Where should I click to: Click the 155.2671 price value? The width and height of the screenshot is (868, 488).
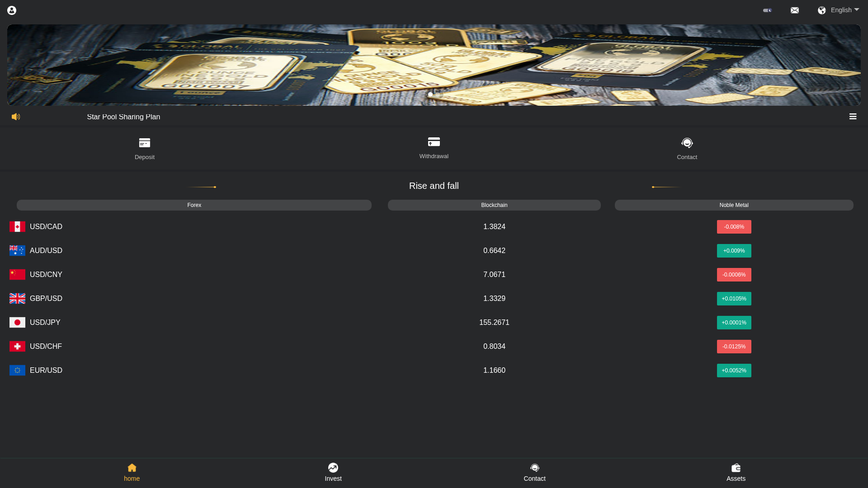click(494, 323)
